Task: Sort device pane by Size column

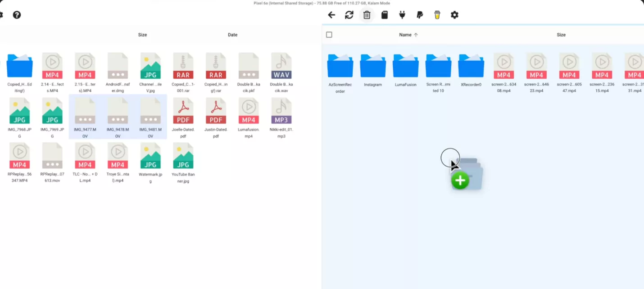Action: (561, 35)
